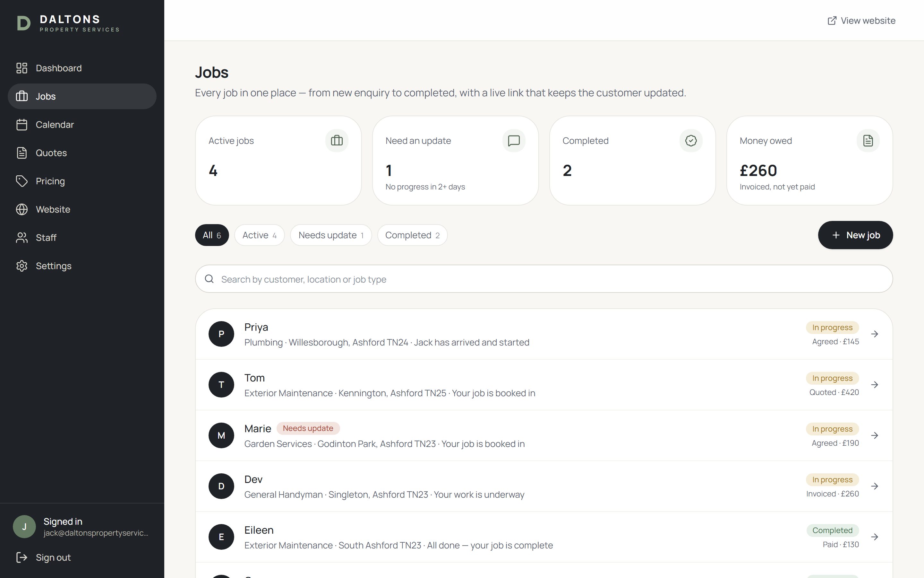Select the Completed 2 filter tab
Screen dimensions: 924x578
pos(412,235)
